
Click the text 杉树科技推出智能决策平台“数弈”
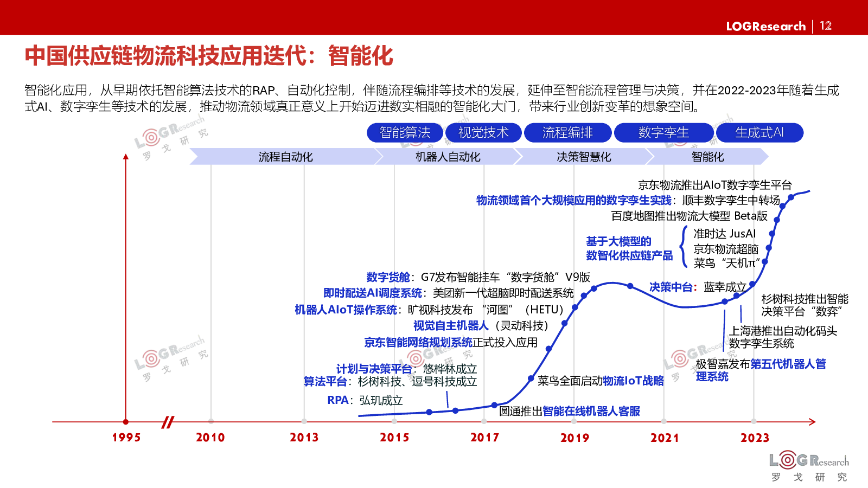click(805, 305)
